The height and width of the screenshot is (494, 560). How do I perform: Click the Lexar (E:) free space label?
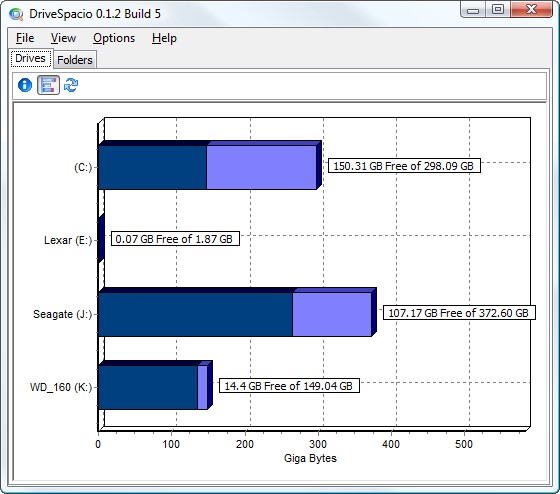(175, 239)
